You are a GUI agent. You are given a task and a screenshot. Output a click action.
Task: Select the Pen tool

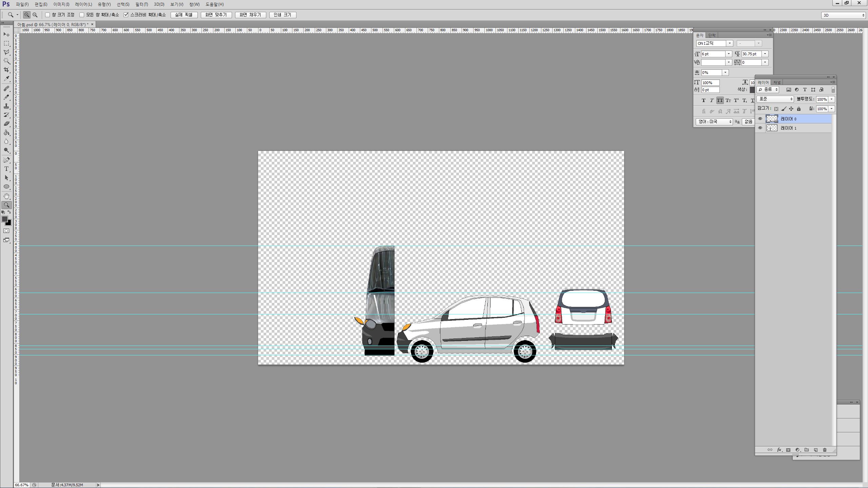[x=6, y=160]
